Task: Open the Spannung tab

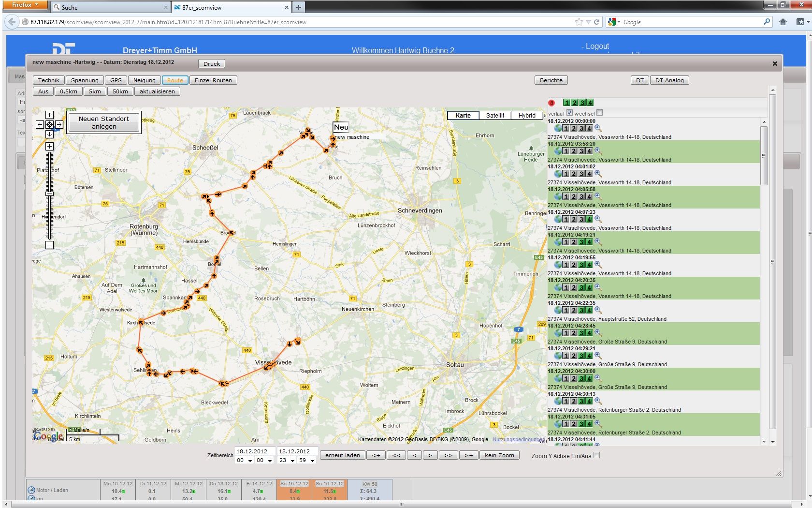Action: (85, 80)
